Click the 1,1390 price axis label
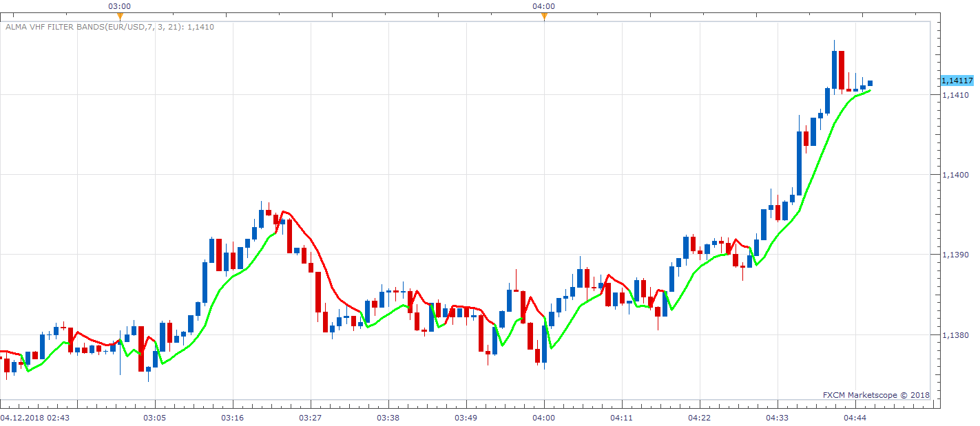Viewport: 980px width, 426px height. (955, 255)
